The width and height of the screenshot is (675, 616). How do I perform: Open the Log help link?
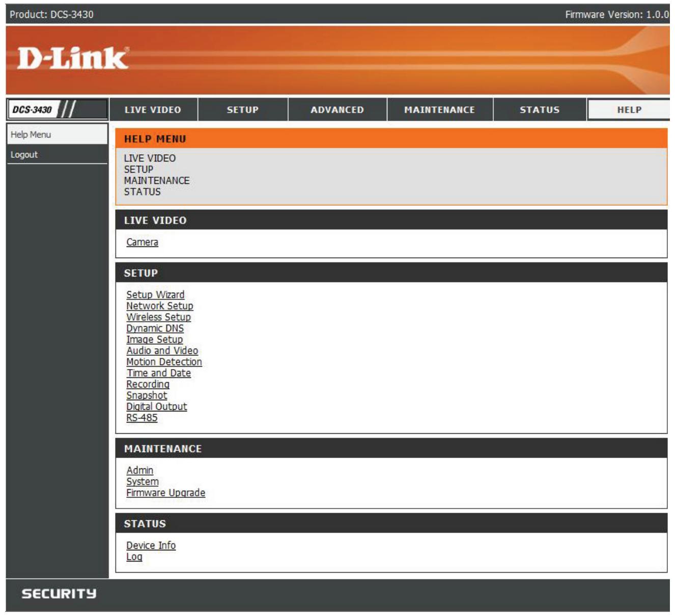(x=134, y=556)
